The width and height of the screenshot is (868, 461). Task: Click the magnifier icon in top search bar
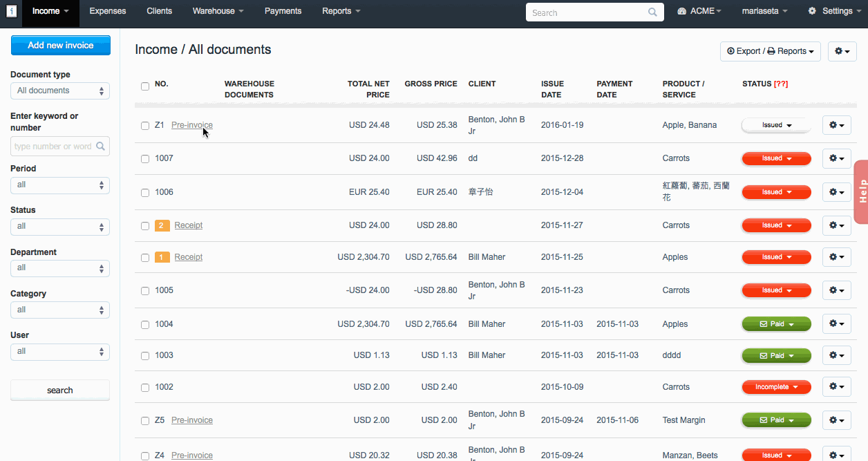(652, 12)
